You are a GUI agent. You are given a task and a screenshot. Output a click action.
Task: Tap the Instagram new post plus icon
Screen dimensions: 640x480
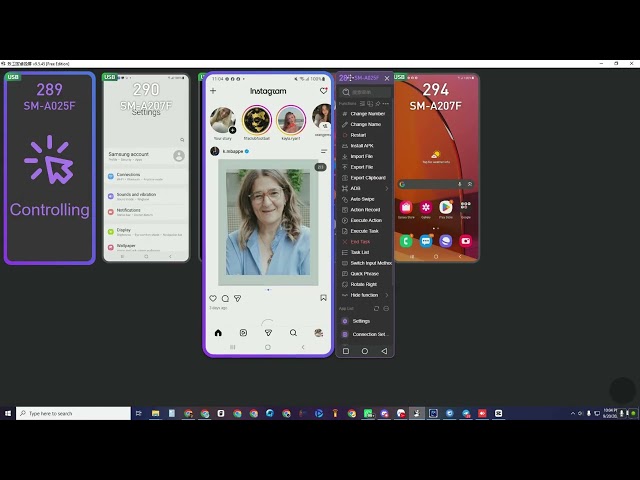[213, 91]
